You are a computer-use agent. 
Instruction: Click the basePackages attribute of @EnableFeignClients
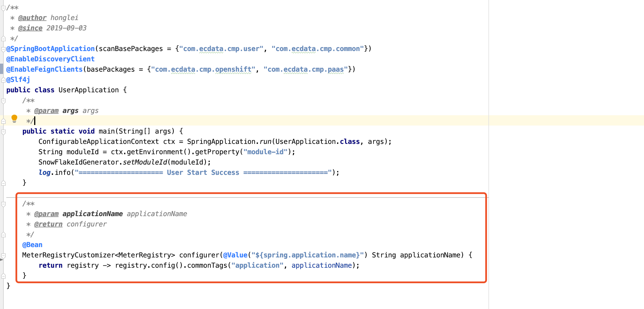tap(111, 69)
